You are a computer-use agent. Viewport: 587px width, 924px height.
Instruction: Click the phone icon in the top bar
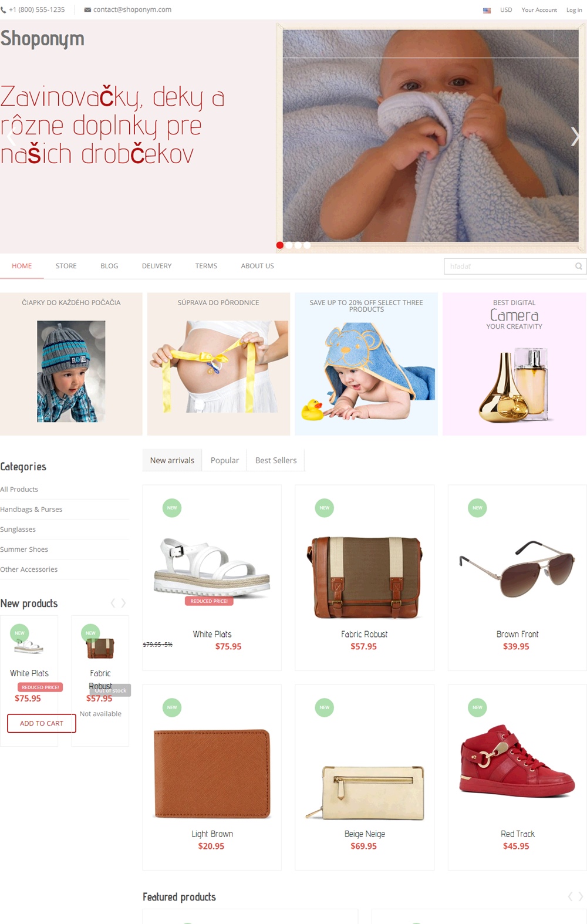click(4, 10)
